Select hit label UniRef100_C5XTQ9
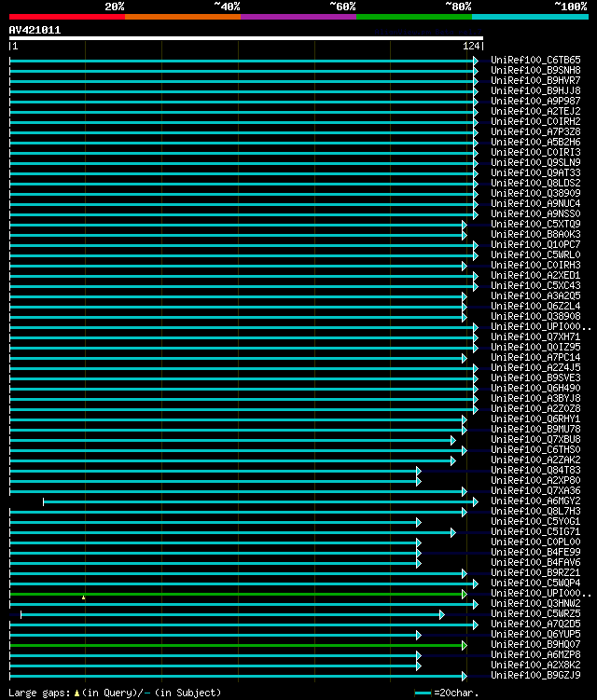 point(535,224)
